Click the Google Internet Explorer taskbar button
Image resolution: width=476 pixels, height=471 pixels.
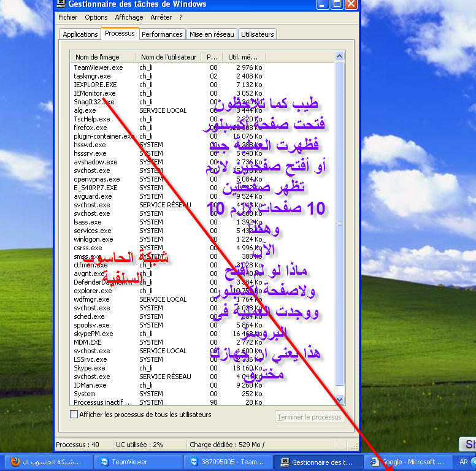point(408,462)
